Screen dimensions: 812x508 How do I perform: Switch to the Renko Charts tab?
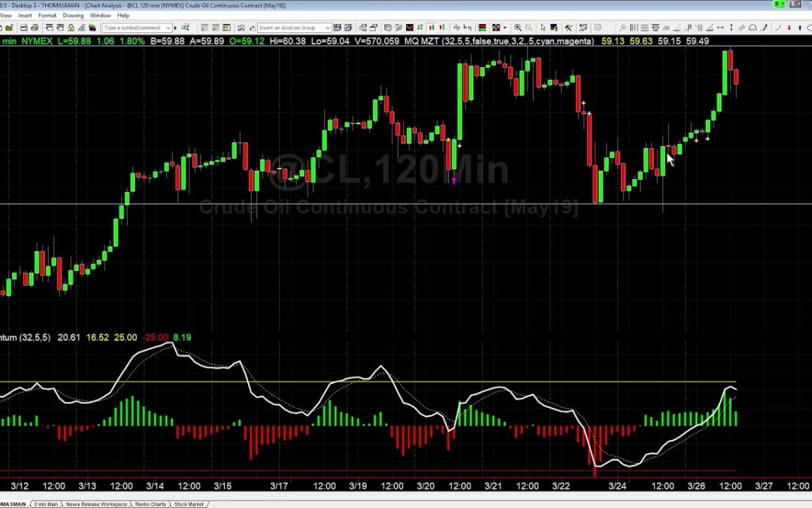[x=150, y=503]
